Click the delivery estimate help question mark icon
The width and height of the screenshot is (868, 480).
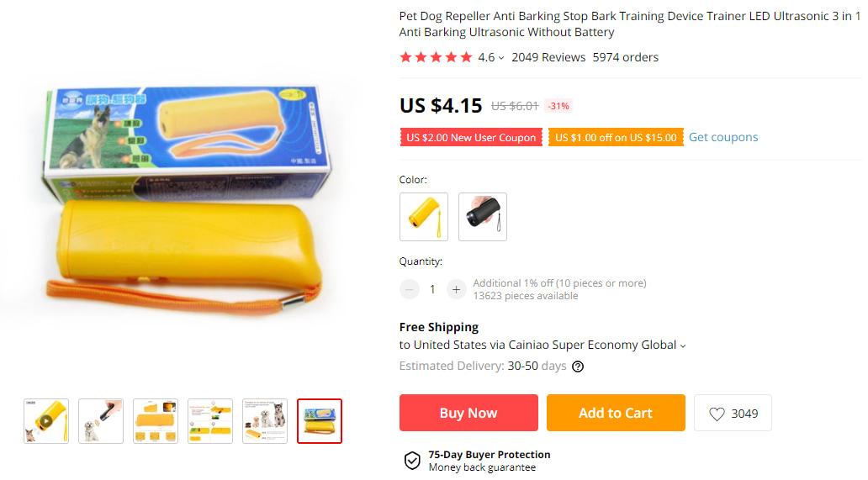[x=578, y=366]
